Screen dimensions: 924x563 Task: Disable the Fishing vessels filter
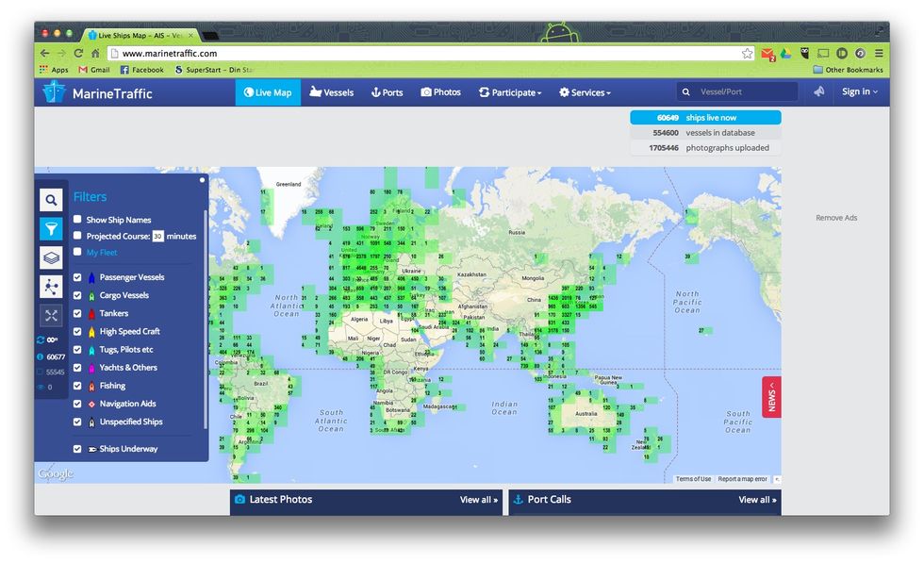[x=78, y=386]
